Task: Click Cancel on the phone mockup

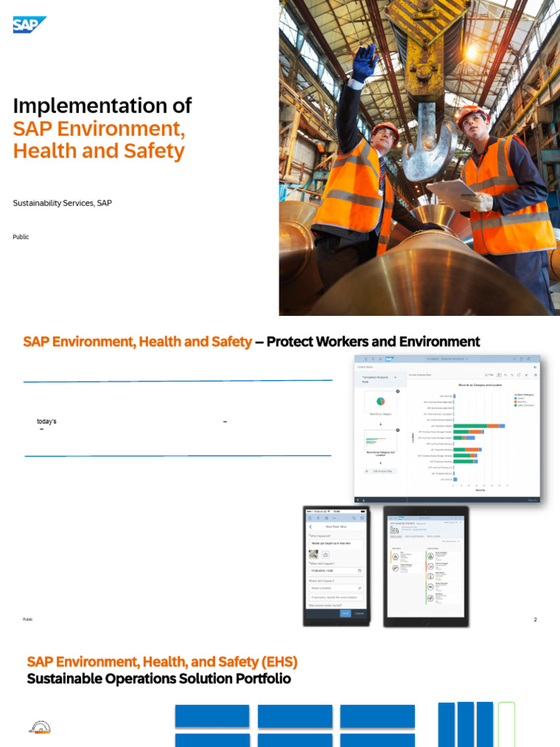Action: 359,613
